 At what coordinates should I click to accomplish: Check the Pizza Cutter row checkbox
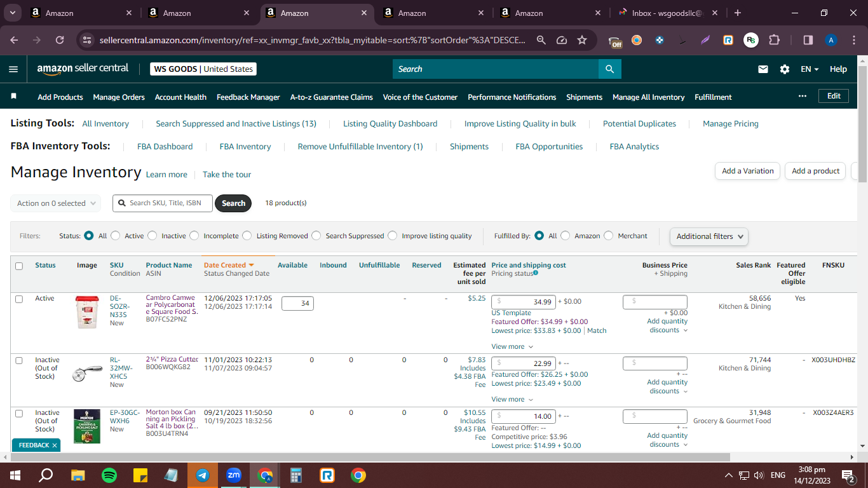(19, 360)
